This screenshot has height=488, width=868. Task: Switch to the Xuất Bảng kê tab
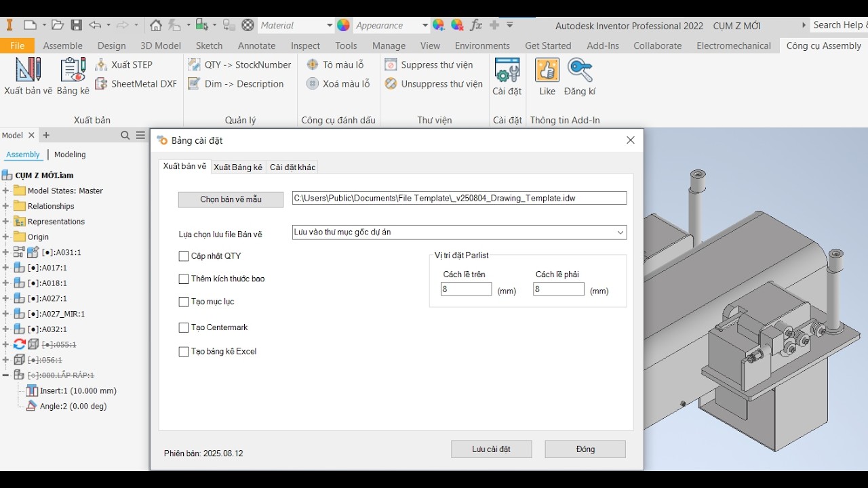pos(238,167)
